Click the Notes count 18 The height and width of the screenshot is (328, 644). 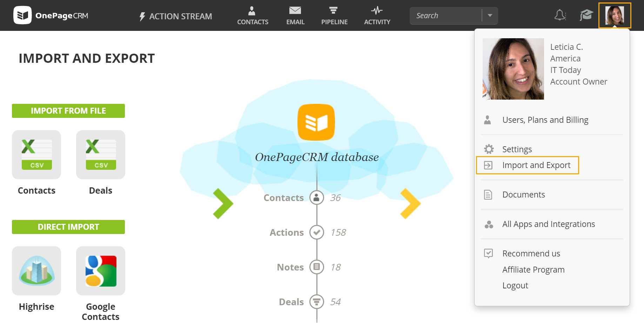336,267
